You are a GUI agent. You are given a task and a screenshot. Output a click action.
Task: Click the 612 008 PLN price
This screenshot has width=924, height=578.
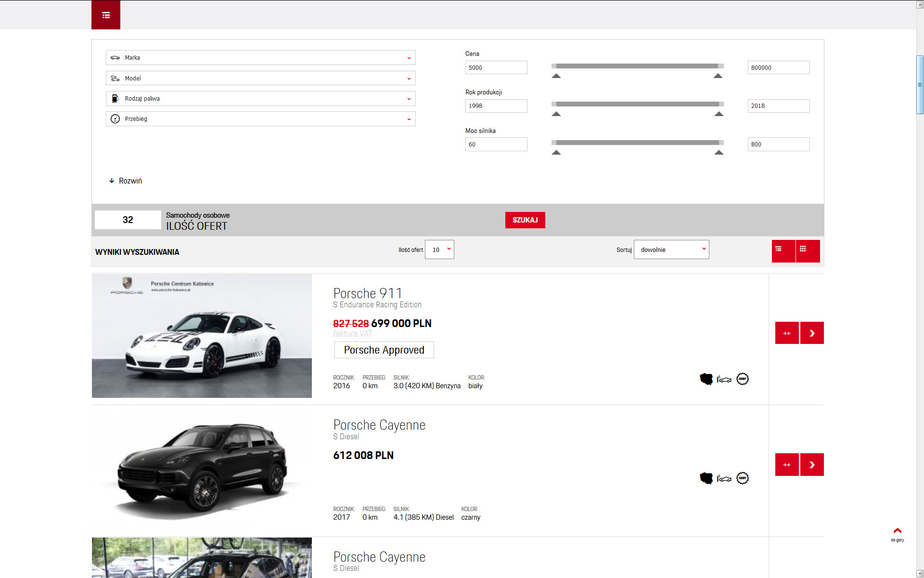(363, 455)
